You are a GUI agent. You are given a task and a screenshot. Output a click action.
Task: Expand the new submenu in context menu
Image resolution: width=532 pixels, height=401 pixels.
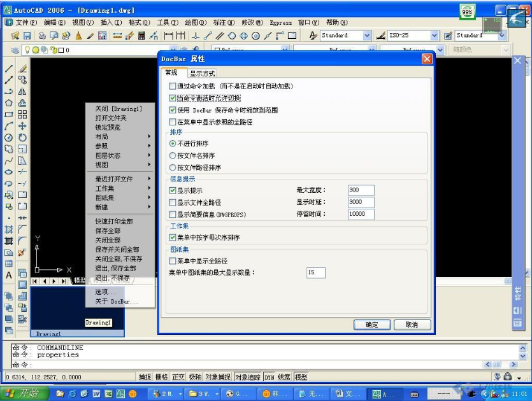click(x=149, y=207)
